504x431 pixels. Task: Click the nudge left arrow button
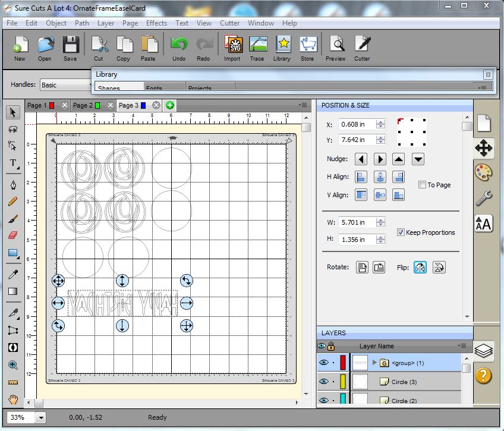(x=361, y=159)
